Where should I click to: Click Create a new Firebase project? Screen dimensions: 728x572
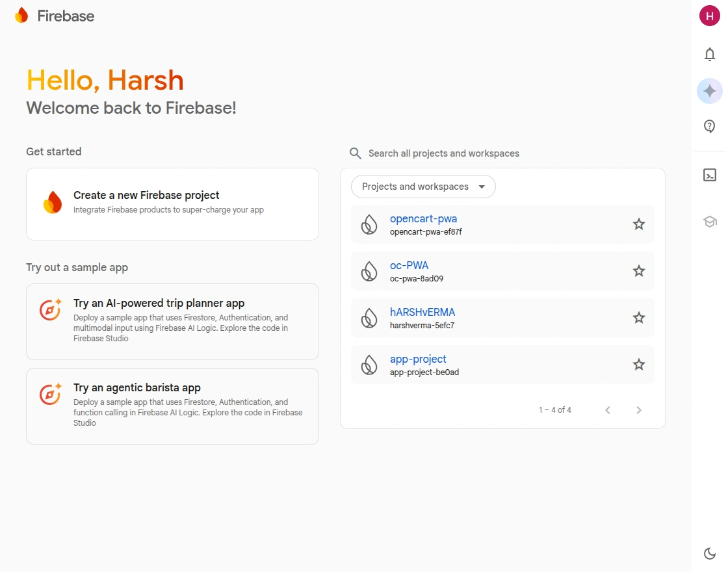click(x=173, y=204)
